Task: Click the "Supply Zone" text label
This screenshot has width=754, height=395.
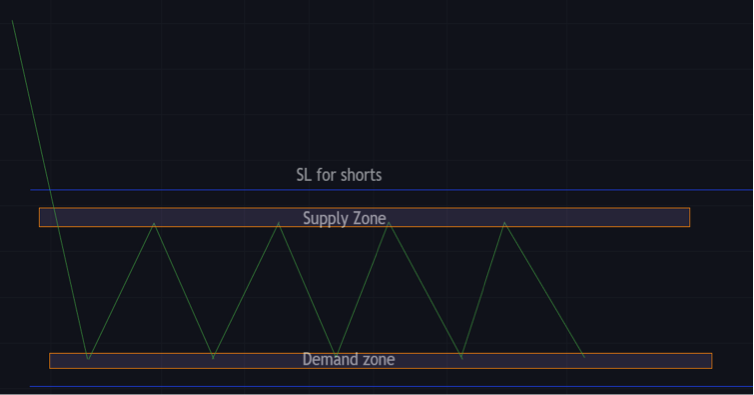Action: point(344,218)
